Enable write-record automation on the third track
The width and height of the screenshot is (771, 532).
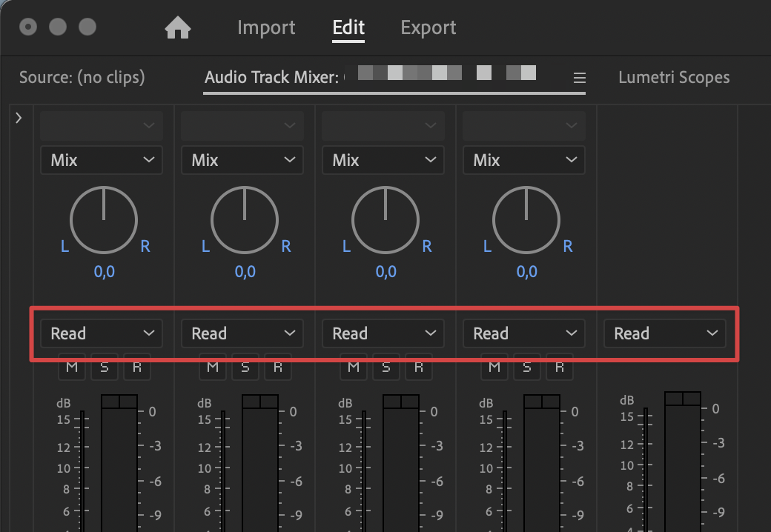click(x=419, y=367)
